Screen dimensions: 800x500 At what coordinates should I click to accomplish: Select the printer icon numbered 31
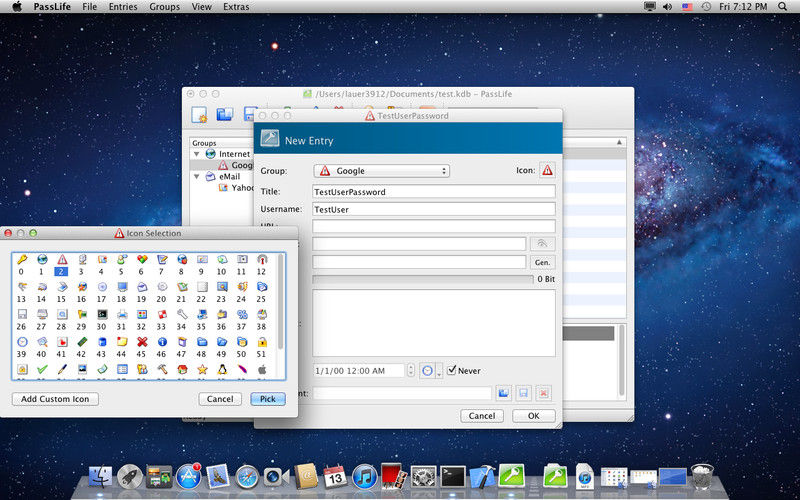pyautogui.click(x=122, y=314)
